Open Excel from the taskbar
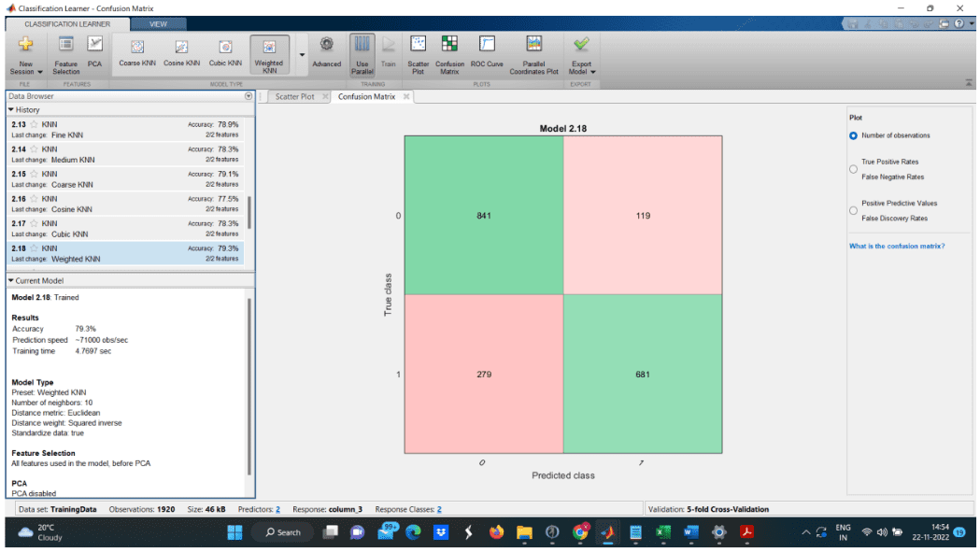 point(663,532)
